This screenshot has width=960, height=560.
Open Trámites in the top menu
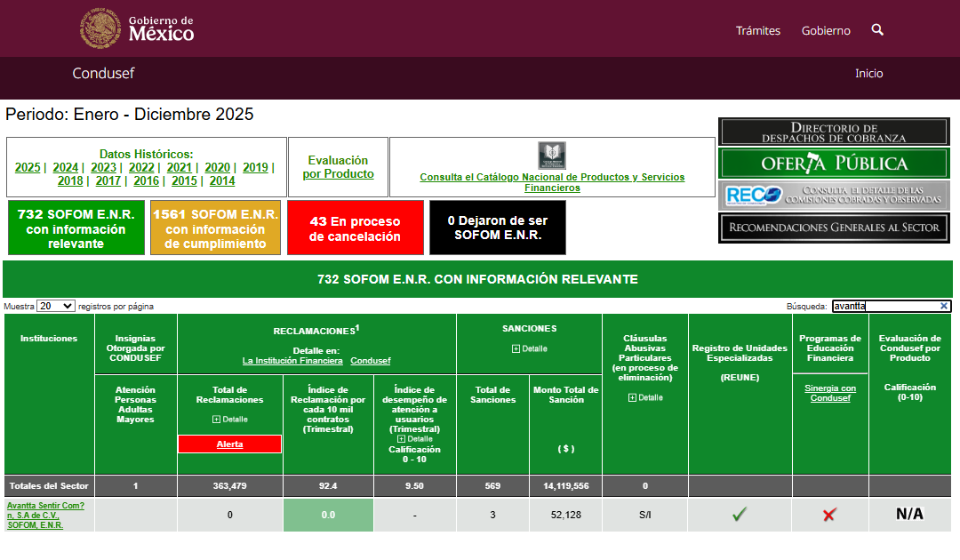[x=758, y=30]
